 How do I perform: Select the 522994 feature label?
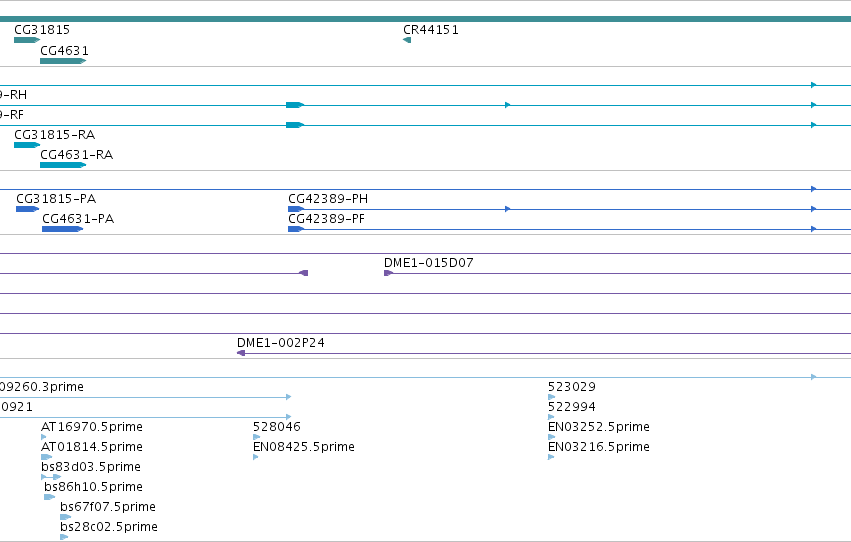(x=571, y=407)
